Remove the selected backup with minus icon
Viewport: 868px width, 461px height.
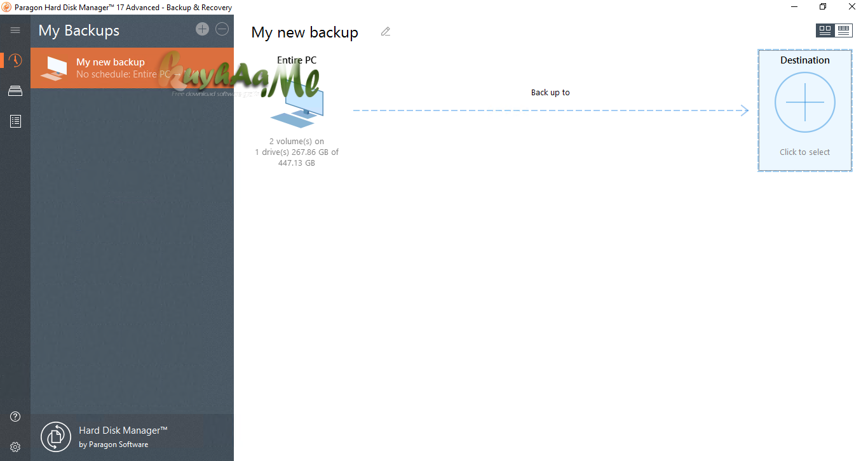click(222, 29)
